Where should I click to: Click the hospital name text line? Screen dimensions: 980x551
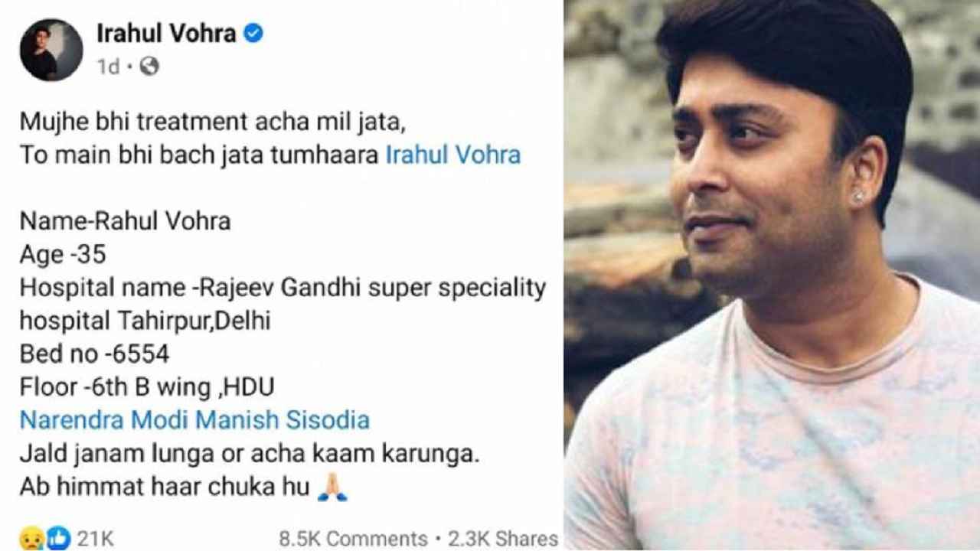[x=283, y=288]
